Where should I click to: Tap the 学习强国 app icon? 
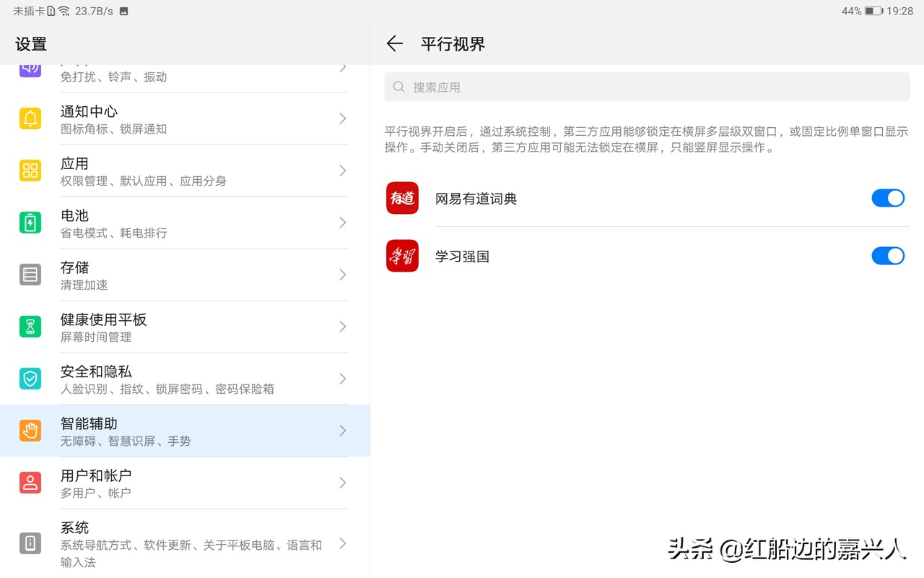(x=402, y=256)
